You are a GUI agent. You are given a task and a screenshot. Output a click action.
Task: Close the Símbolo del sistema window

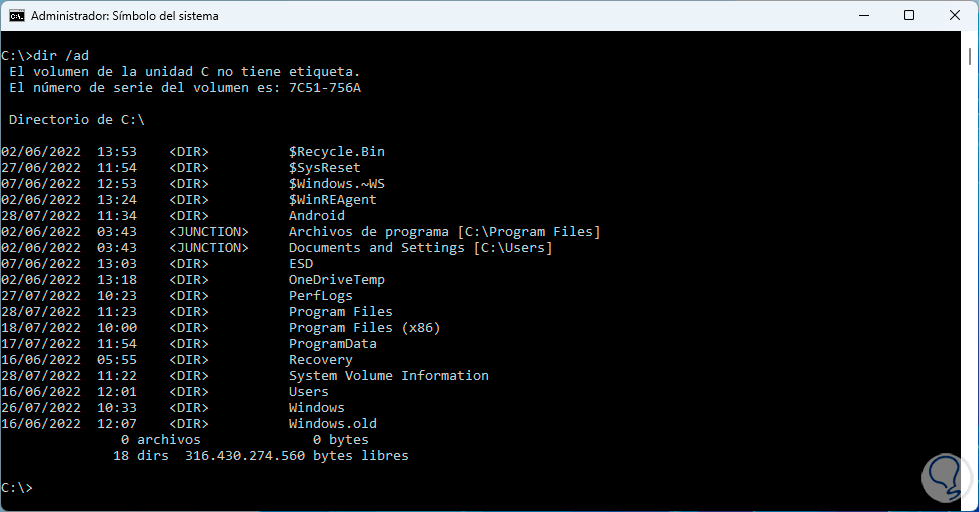click(x=954, y=16)
